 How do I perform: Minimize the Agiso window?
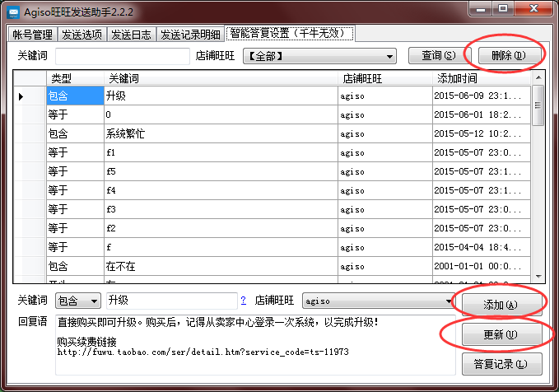481,8
